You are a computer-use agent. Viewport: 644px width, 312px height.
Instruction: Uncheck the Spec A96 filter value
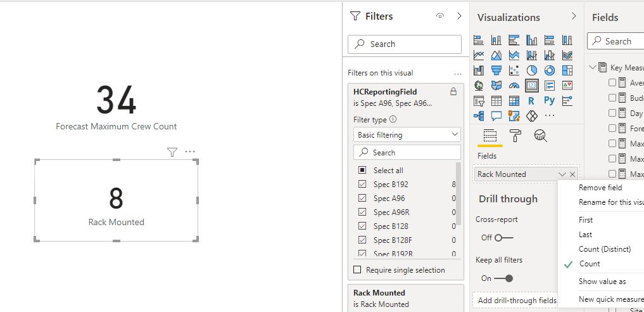pyautogui.click(x=362, y=198)
